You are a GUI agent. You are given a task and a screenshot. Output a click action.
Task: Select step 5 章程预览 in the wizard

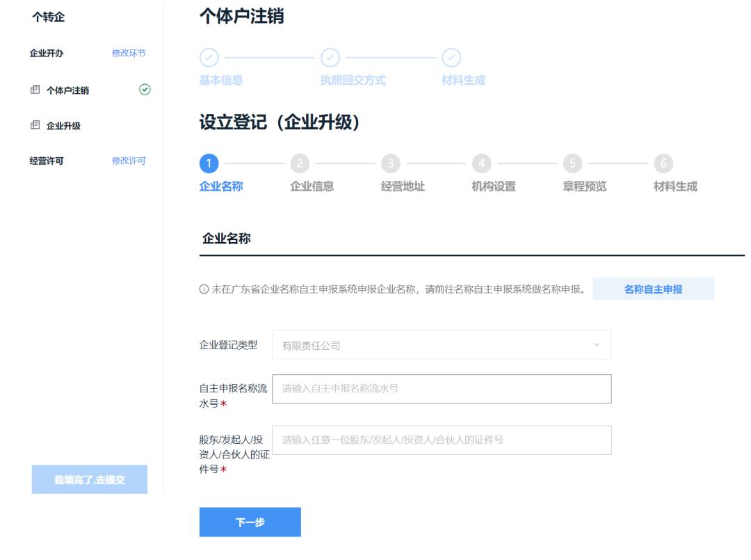[x=572, y=163]
